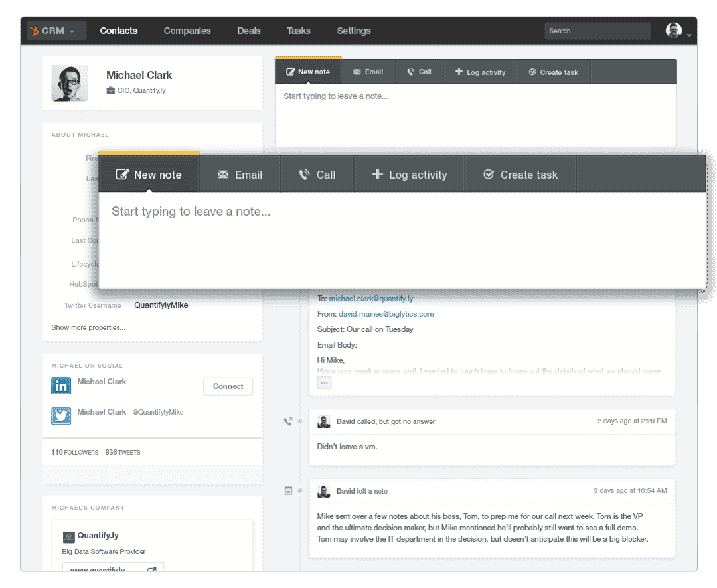Click the user avatar in the navbar

point(674,31)
